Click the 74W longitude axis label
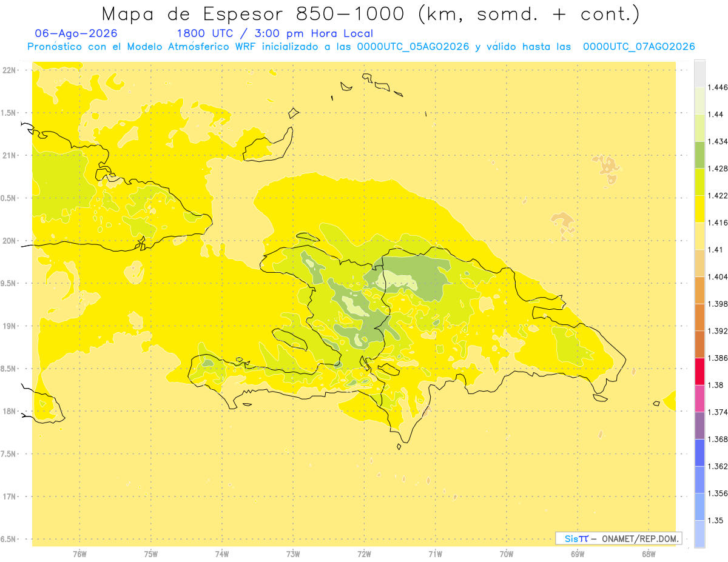The width and height of the screenshot is (728, 562). point(222,555)
